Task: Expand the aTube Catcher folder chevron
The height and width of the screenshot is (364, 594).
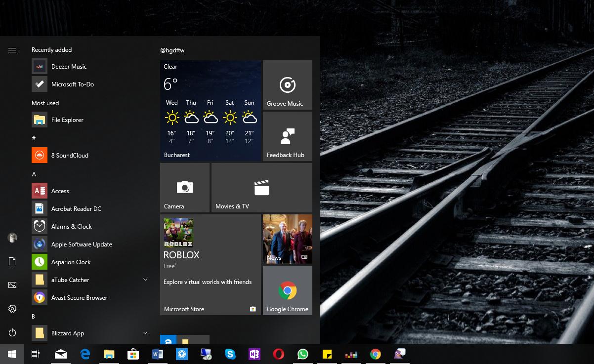Action: pos(145,280)
